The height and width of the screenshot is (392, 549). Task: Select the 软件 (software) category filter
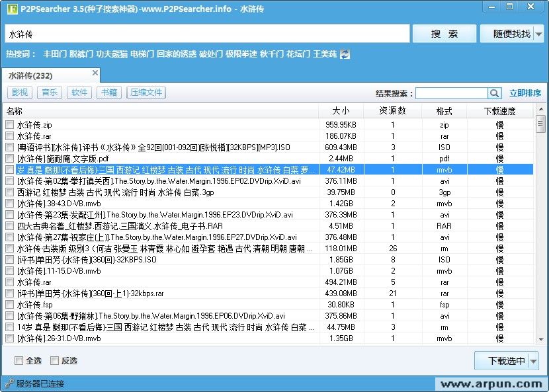coord(79,92)
